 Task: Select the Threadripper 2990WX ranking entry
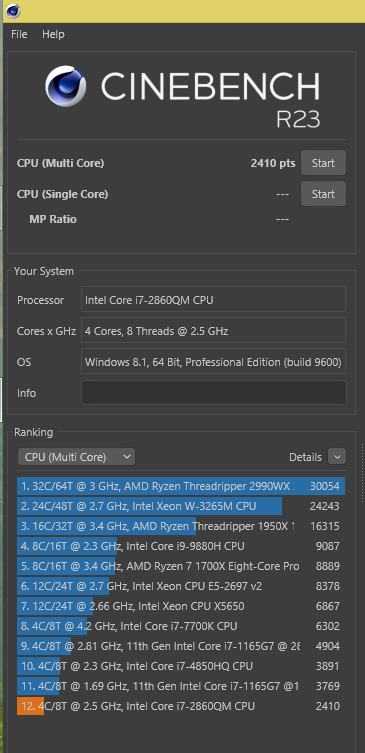coord(181,486)
